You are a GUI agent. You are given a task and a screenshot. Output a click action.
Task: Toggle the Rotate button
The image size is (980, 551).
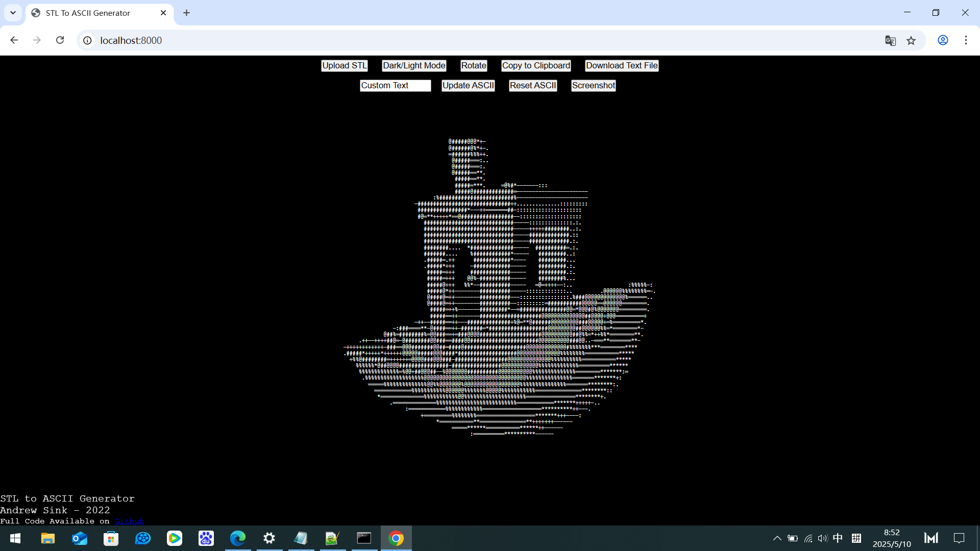pyautogui.click(x=473, y=65)
